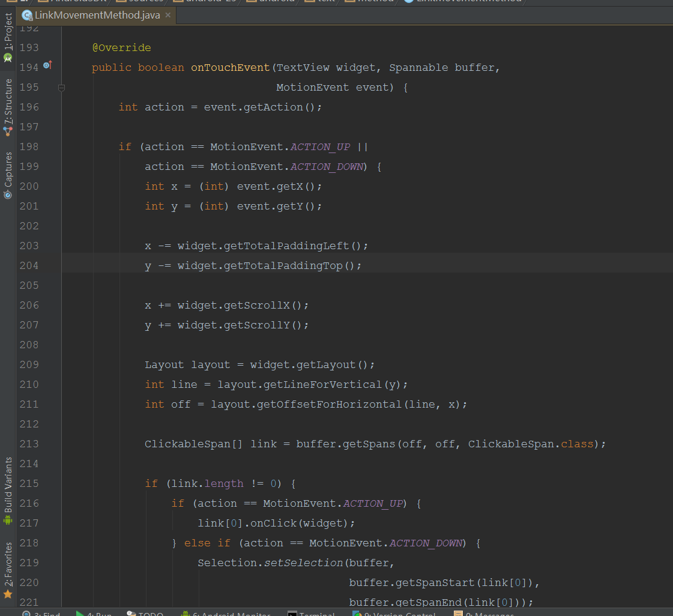Click ACTION_UP constant on line 216
Screen dimensions: 673x616
click(x=373, y=504)
